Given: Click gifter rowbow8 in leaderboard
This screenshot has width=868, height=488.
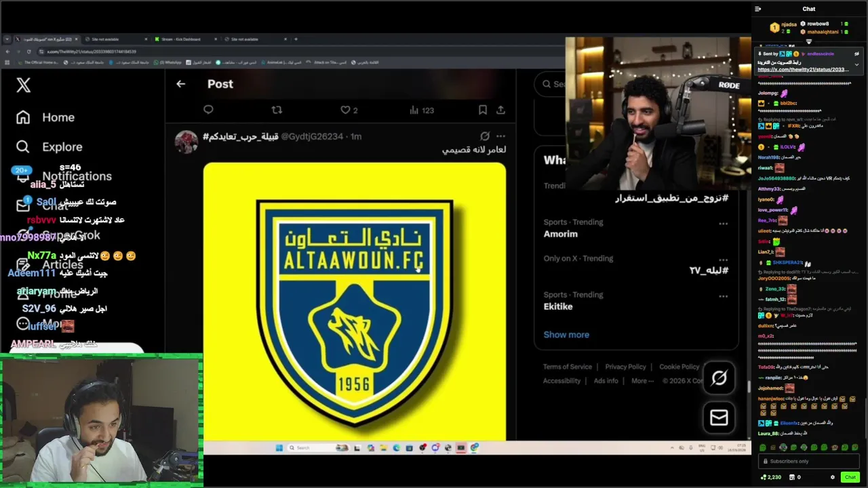Looking at the screenshot, I should (x=818, y=24).
